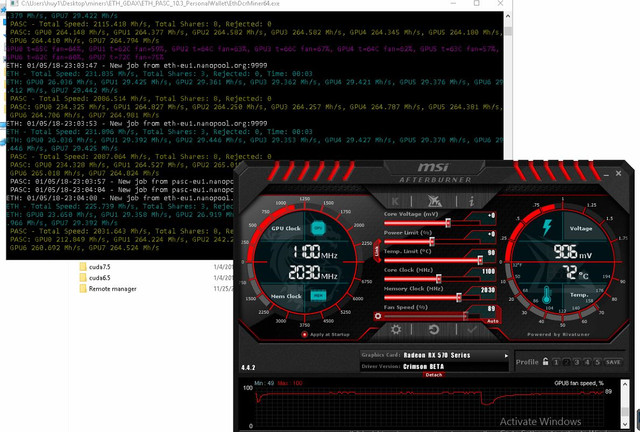The height and width of the screenshot is (432, 640).
Task: Select profile slot 5
Action: pos(597,362)
